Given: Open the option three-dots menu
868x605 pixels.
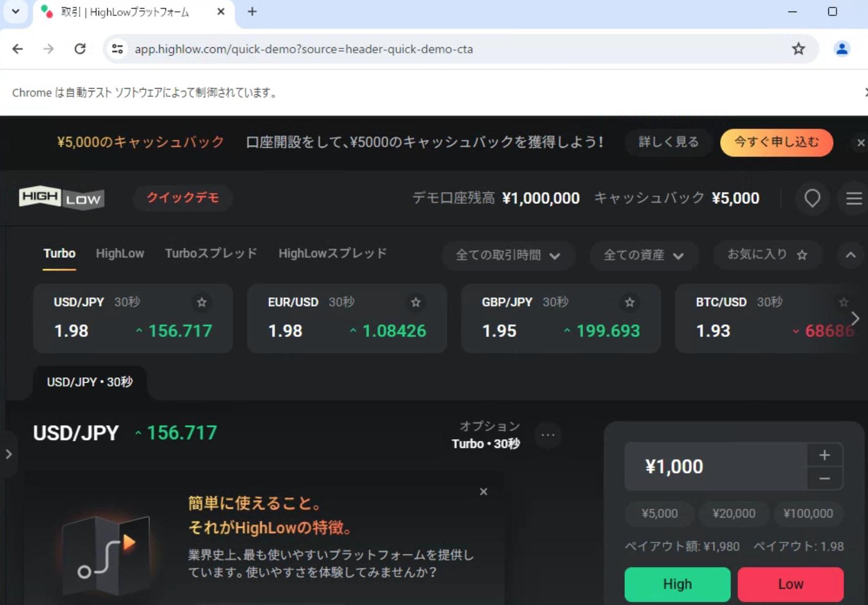Looking at the screenshot, I should click(548, 435).
